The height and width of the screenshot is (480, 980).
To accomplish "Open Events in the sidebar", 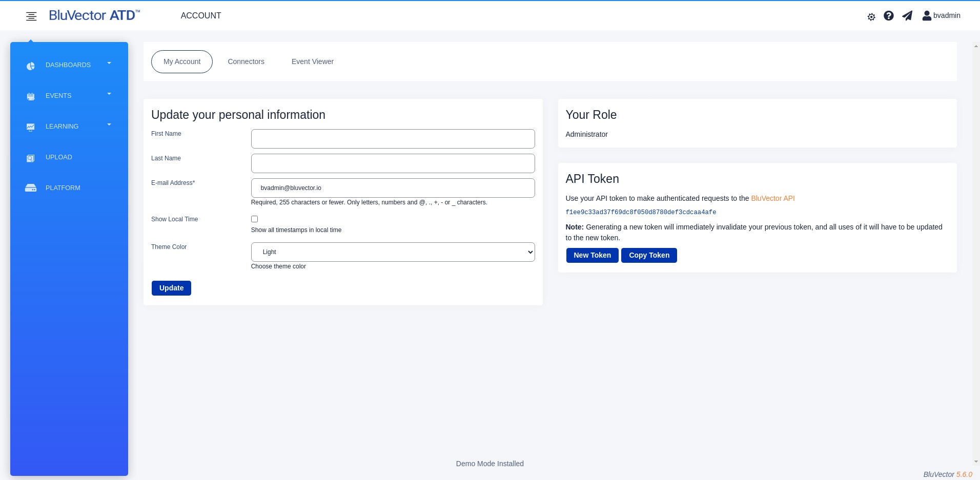I will [x=58, y=96].
